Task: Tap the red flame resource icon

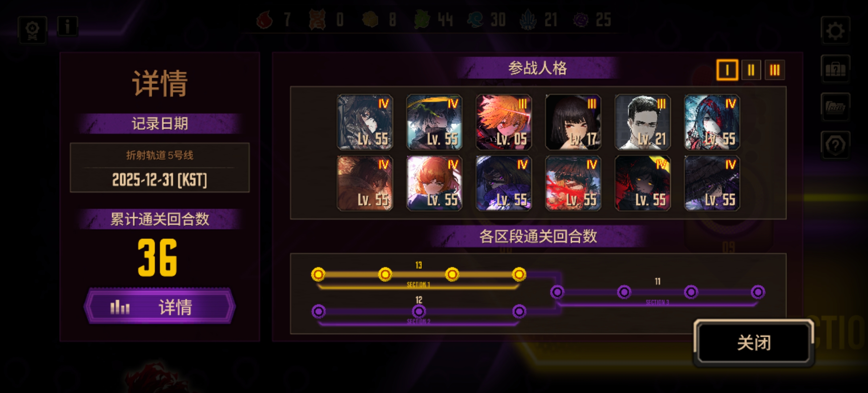Action: [264, 20]
